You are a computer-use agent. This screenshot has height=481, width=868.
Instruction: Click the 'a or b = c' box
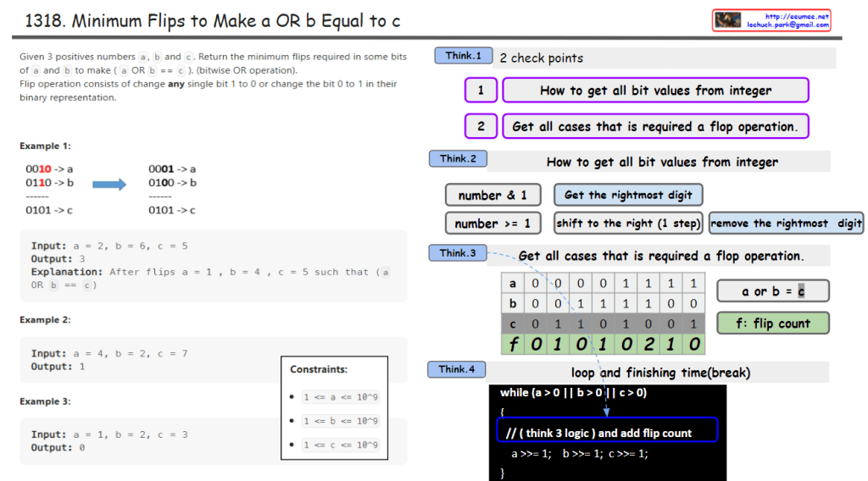coord(772,291)
